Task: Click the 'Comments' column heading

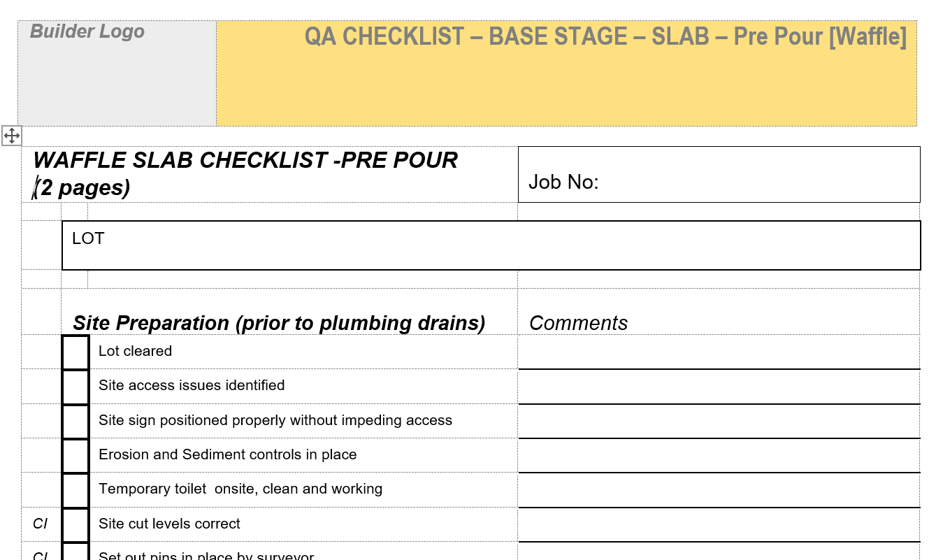Action: (578, 323)
